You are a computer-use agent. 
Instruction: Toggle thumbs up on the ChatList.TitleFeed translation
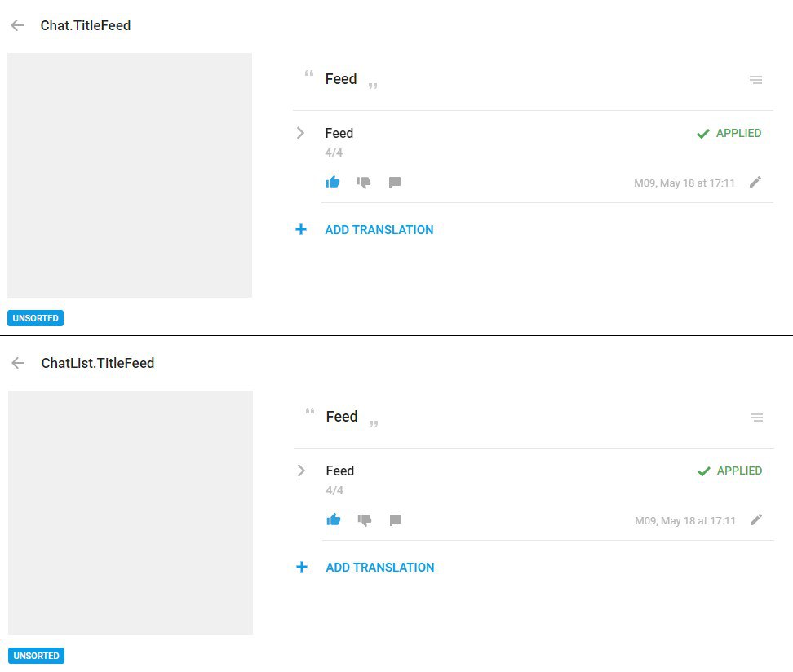point(334,520)
